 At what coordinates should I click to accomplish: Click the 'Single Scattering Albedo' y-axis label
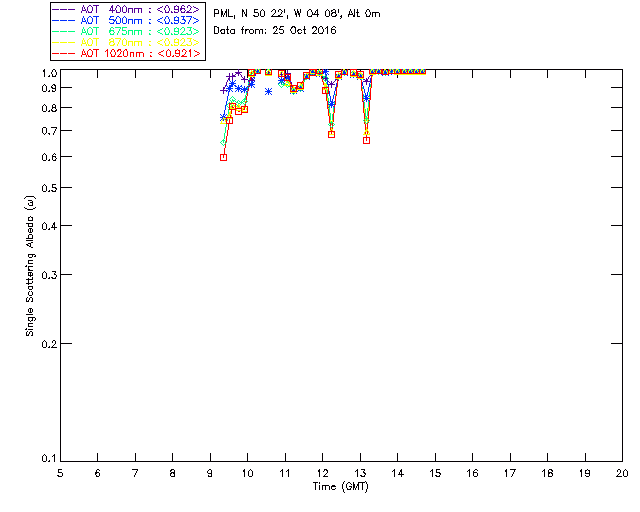[30, 266]
